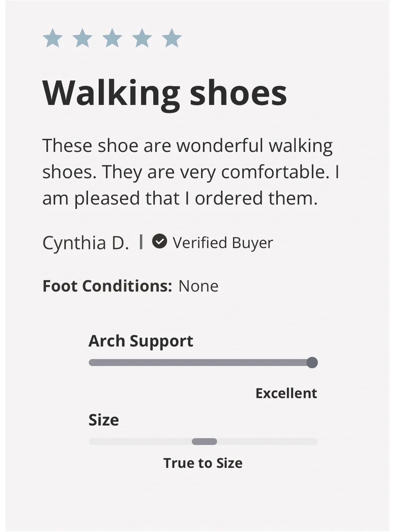The image size is (399, 532).
Task: Click the Size heading
Action: click(103, 420)
